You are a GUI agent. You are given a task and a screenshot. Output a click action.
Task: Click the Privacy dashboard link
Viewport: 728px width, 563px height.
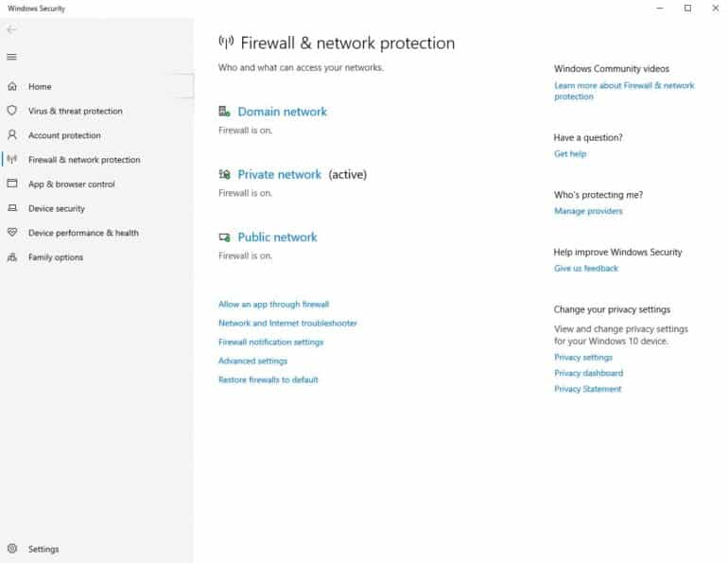tap(588, 373)
